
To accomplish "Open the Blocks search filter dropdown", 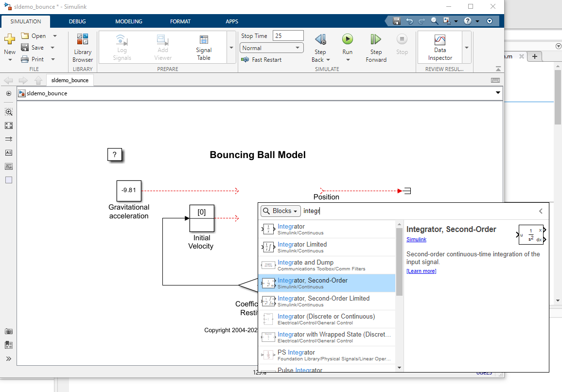I will pos(281,211).
